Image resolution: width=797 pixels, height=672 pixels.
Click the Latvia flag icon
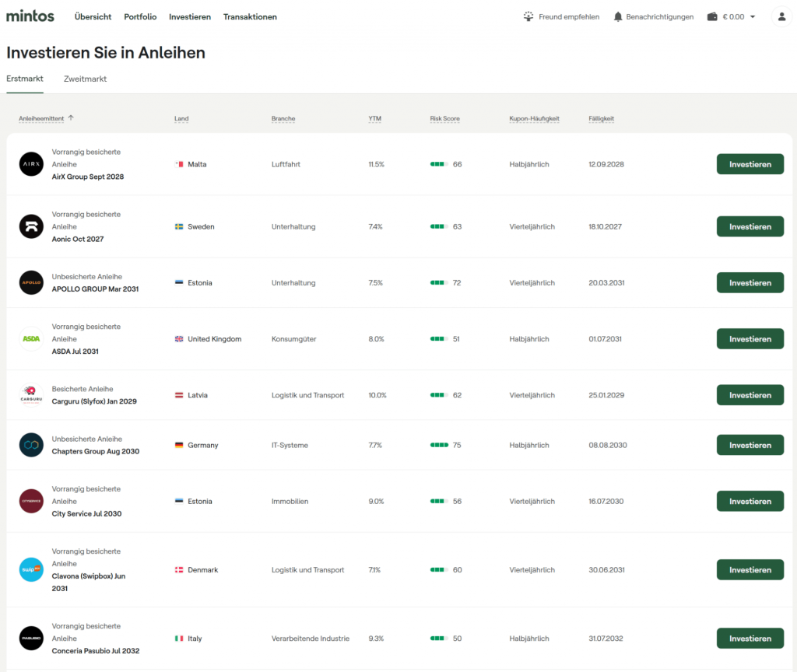[179, 395]
